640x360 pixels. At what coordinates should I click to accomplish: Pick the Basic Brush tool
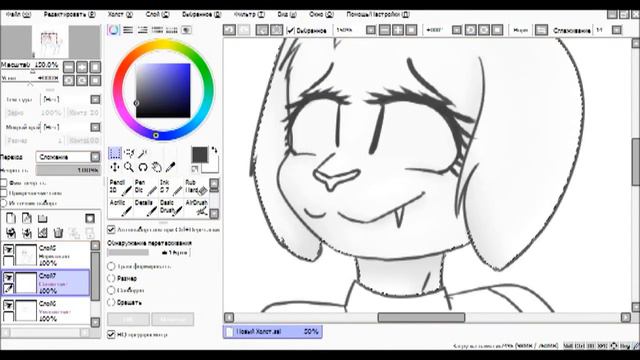(x=171, y=208)
